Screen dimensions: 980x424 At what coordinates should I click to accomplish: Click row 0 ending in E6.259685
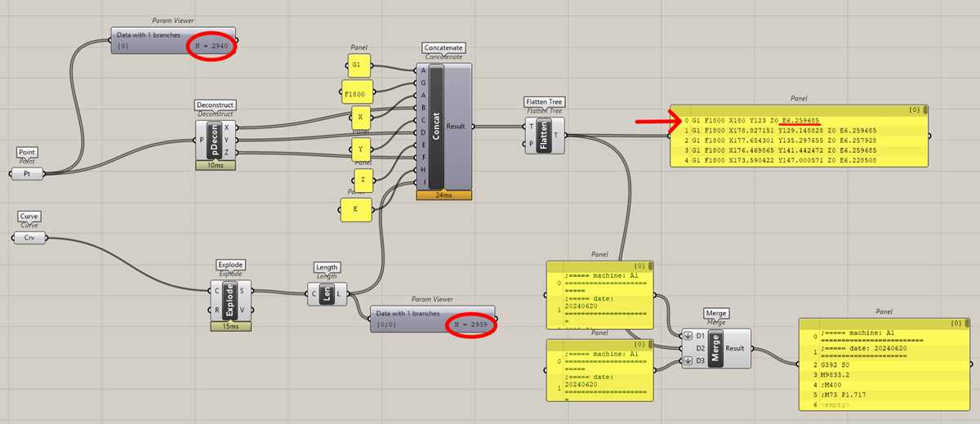[799, 119]
